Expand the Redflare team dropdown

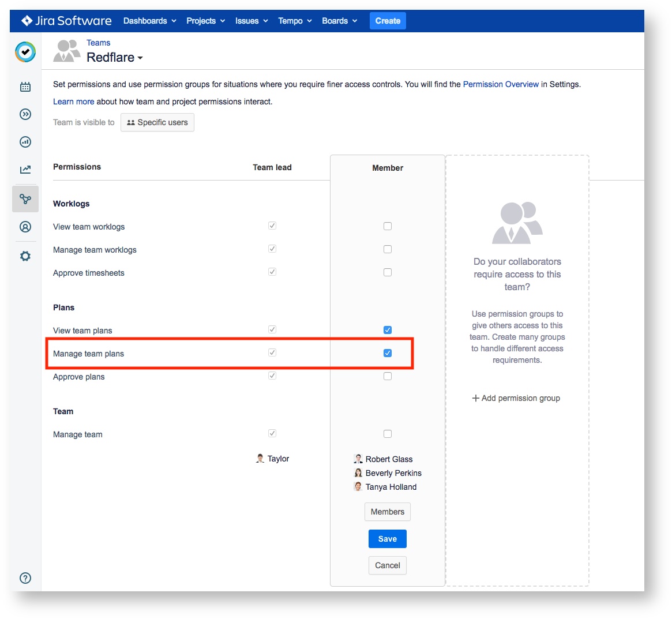tap(115, 58)
